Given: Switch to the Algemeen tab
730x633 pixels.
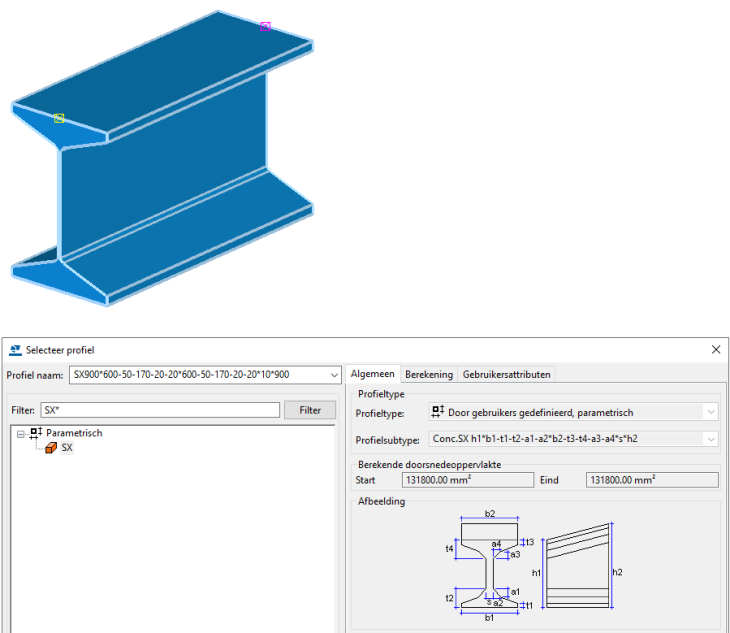Looking at the screenshot, I should (373, 374).
